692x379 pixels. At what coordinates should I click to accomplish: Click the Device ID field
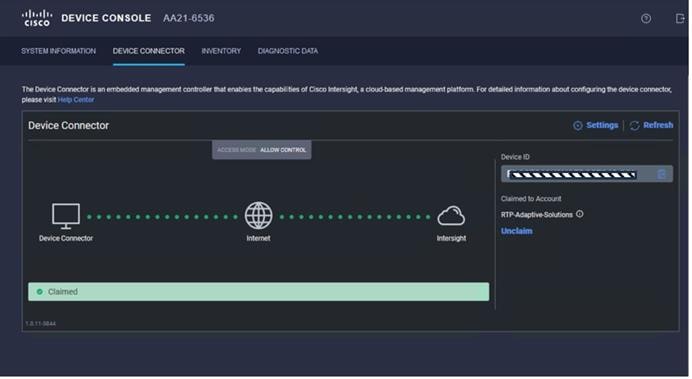click(x=587, y=174)
